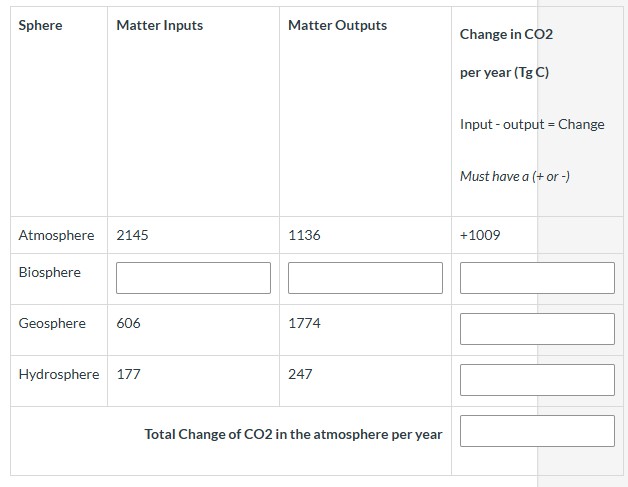Click the Geosphere inputs value 606
628x487 pixels.
coord(129,323)
